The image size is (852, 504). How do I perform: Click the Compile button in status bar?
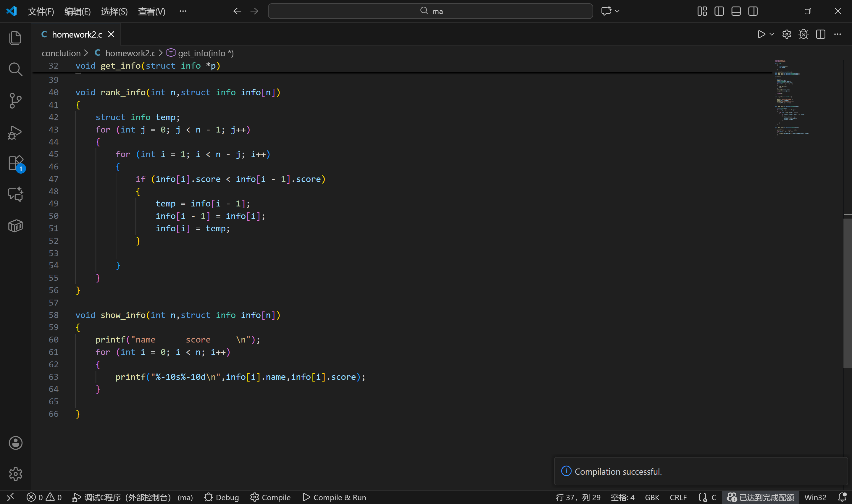coord(270,497)
